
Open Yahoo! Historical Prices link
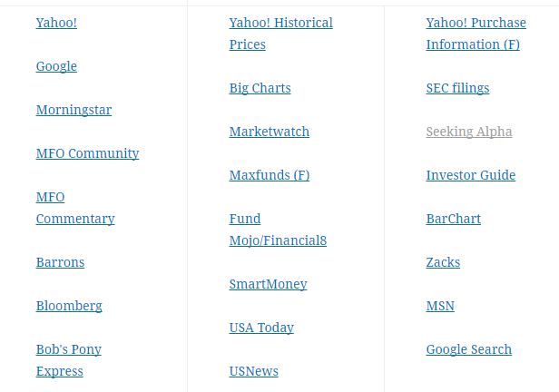280,23
